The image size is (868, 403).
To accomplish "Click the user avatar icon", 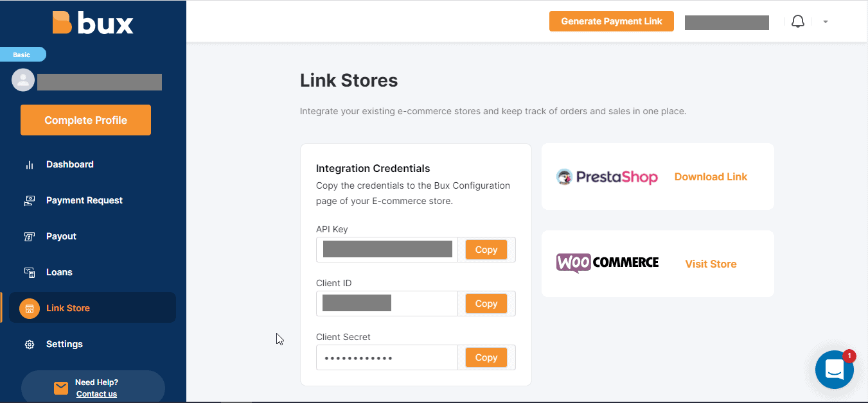I will click(23, 80).
